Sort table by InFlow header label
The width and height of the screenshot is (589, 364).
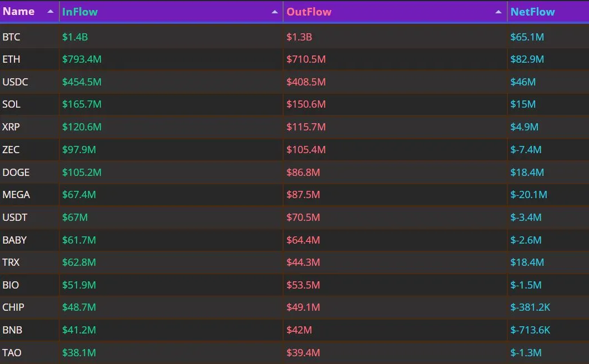click(79, 12)
